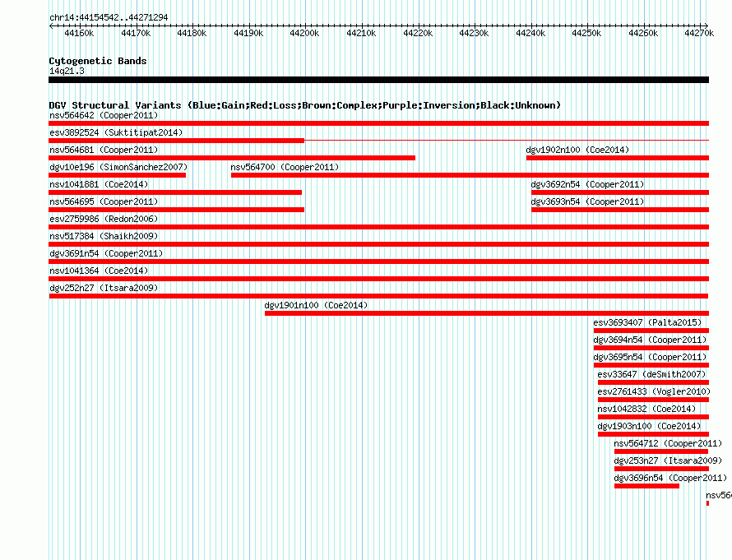Open the nsv517384 (Shaikh2009) variant label
Viewport: 732px width, 560px height.
pos(104,236)
